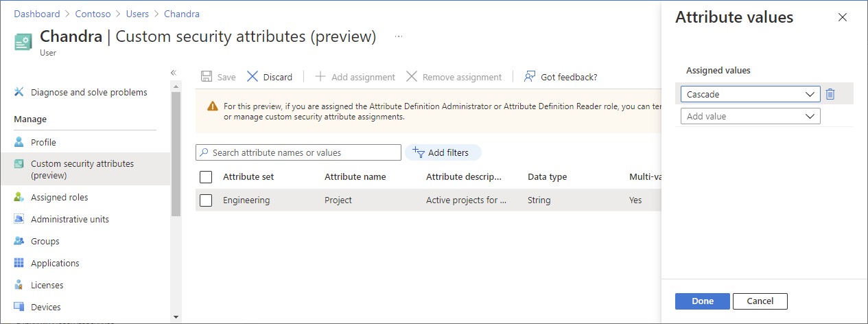Close the Attribute values panel

coord(843,17)
